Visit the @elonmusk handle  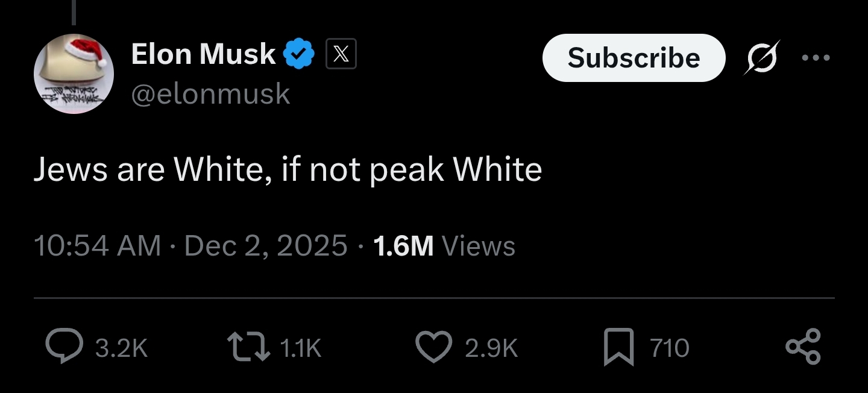click(210, 93)
